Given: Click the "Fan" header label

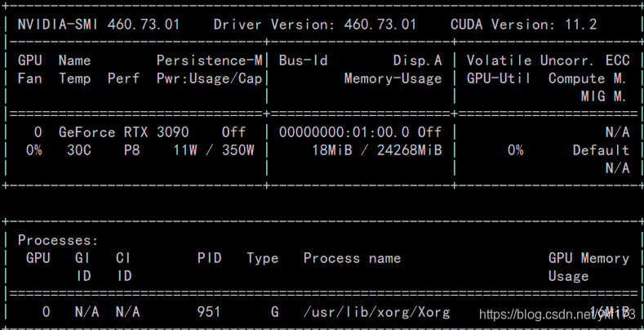Looking at the screenshot, I should (29, 78).
